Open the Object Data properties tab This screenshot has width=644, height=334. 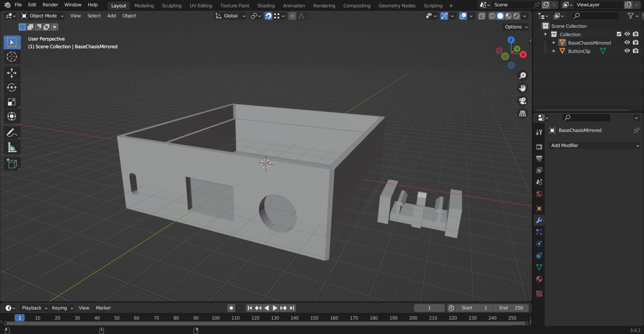point(539,267)
